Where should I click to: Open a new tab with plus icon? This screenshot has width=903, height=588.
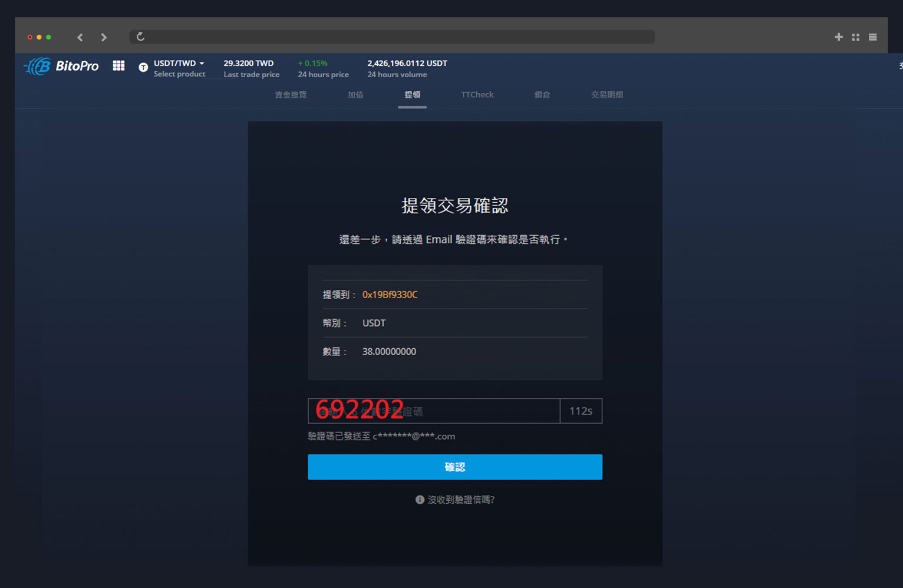click(838, 37)
